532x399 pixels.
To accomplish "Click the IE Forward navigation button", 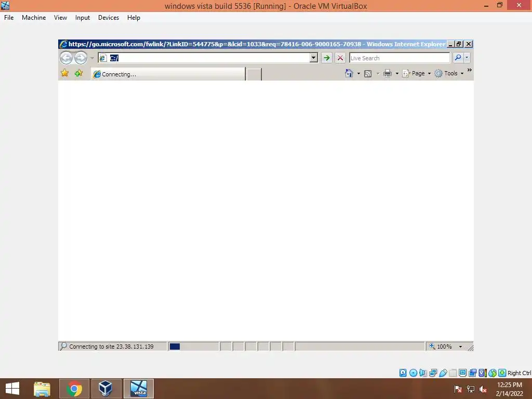I will tap(81, 58).
